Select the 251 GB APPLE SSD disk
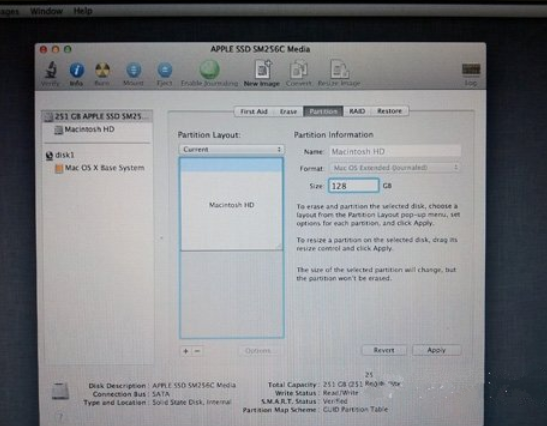The height and width of the screenshot is (426, 547). (97, 116)
